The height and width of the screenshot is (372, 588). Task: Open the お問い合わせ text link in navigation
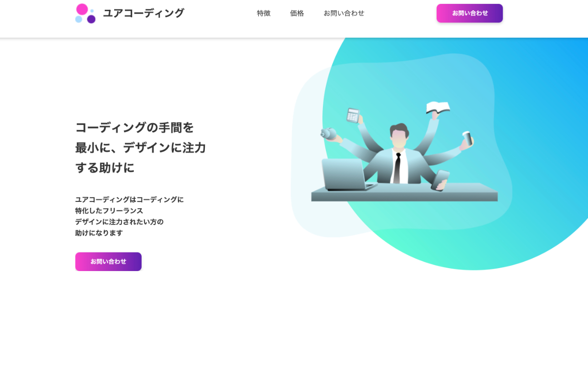(x=344, y=13)
